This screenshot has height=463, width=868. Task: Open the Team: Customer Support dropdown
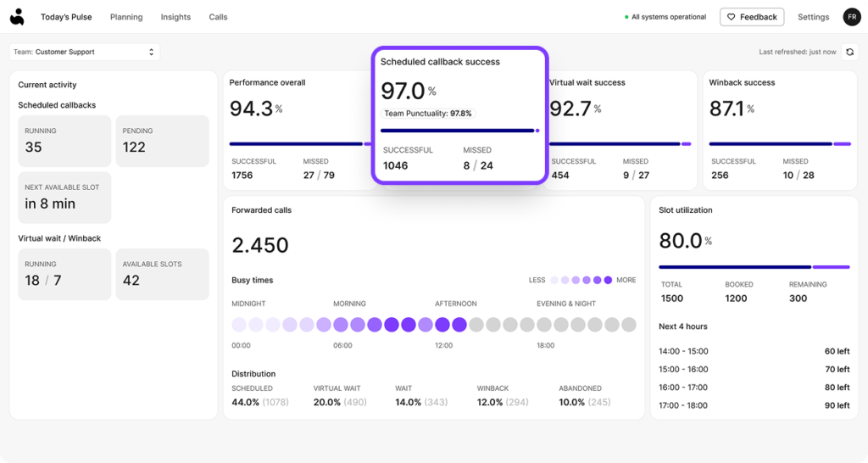tap(85, 52)
